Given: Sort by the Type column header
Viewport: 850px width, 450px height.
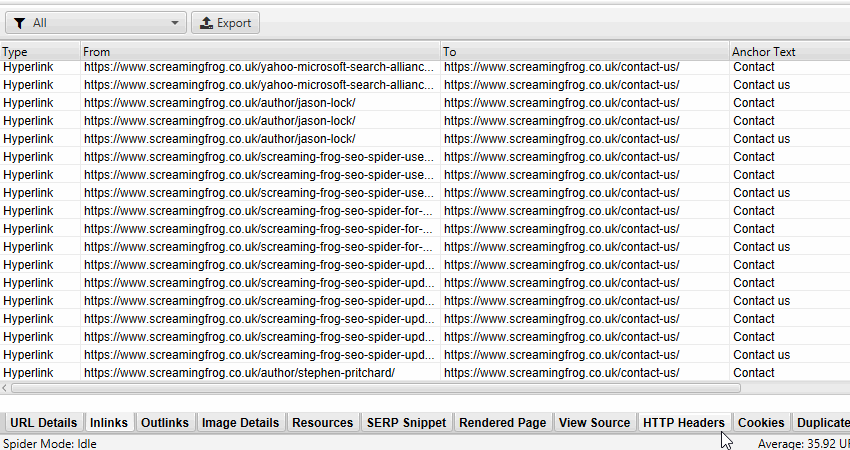Looking at the screenshot, I should [41, 52].
